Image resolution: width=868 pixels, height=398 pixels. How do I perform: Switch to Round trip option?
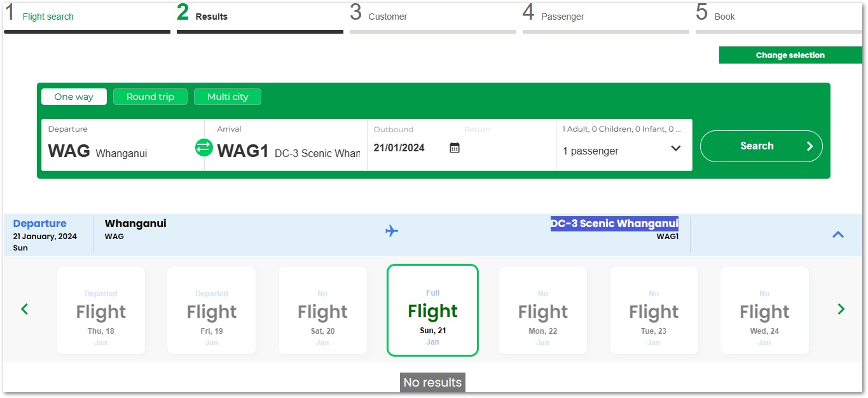150,97
